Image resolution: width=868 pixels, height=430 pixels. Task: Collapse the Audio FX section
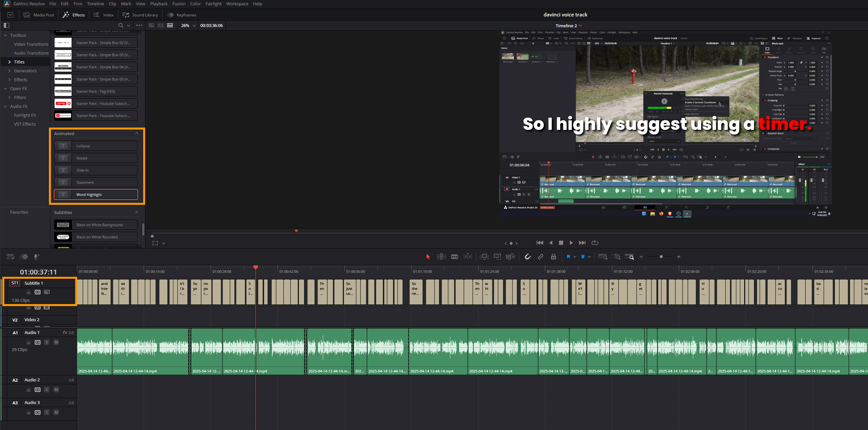click(x=5, y=106)
